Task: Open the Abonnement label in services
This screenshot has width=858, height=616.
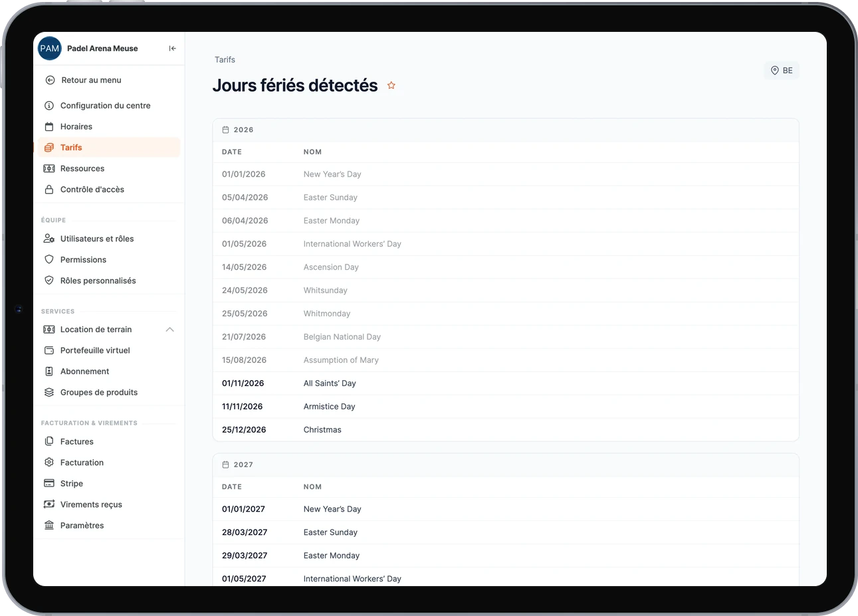Action: pyautogui.click(x=84, y=371)
